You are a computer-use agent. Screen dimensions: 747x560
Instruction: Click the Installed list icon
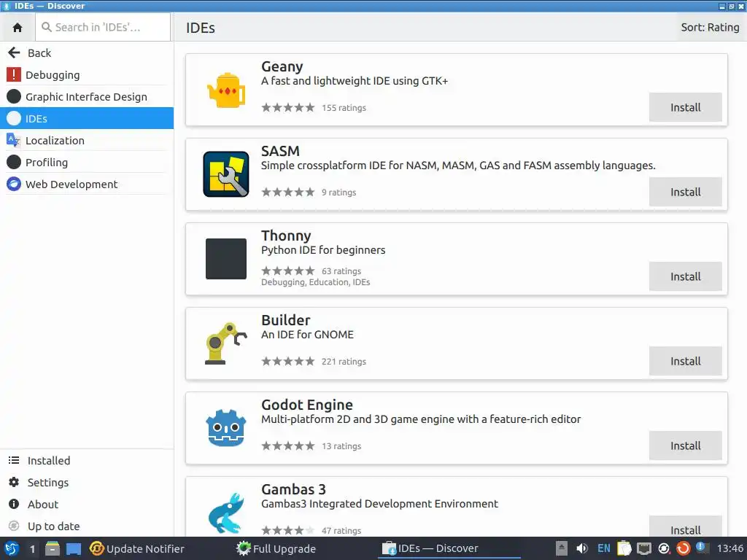coord(14,460)
